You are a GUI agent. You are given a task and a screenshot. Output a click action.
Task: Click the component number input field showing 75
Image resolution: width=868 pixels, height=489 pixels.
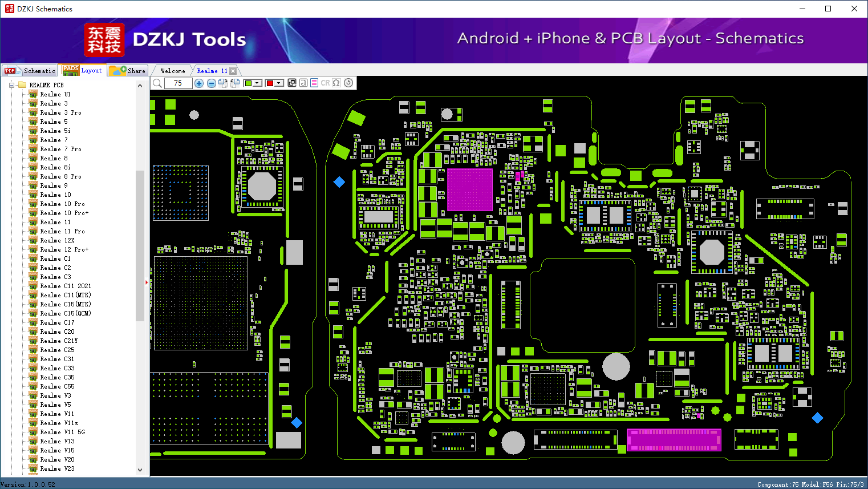click(178, 83)
